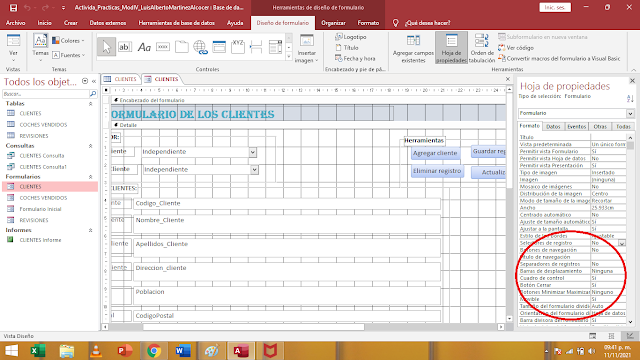Screen dimensions: 640x360
Task: Click the Título header command
Action: 347,48
